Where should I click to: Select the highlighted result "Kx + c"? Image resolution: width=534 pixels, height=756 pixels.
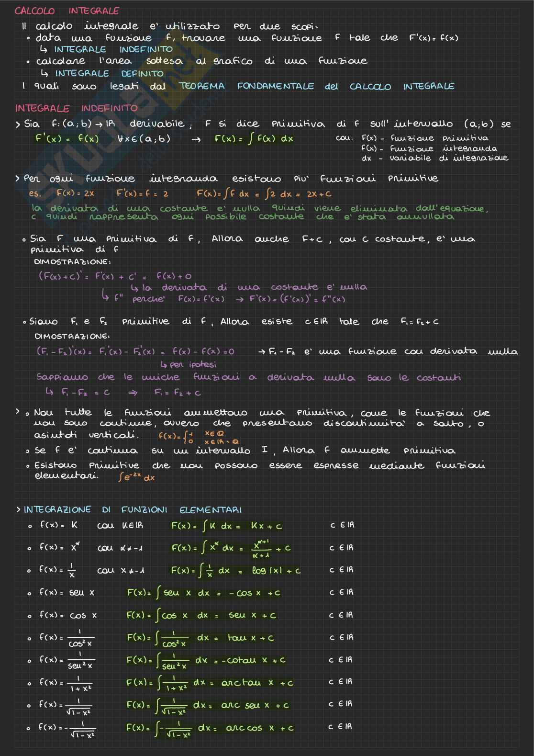click(266, 526)
